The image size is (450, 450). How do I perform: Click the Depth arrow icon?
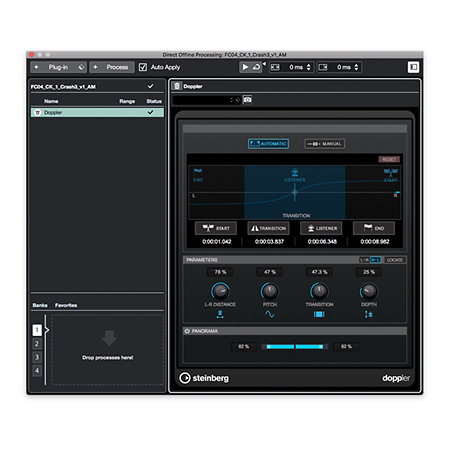[369, 314]
